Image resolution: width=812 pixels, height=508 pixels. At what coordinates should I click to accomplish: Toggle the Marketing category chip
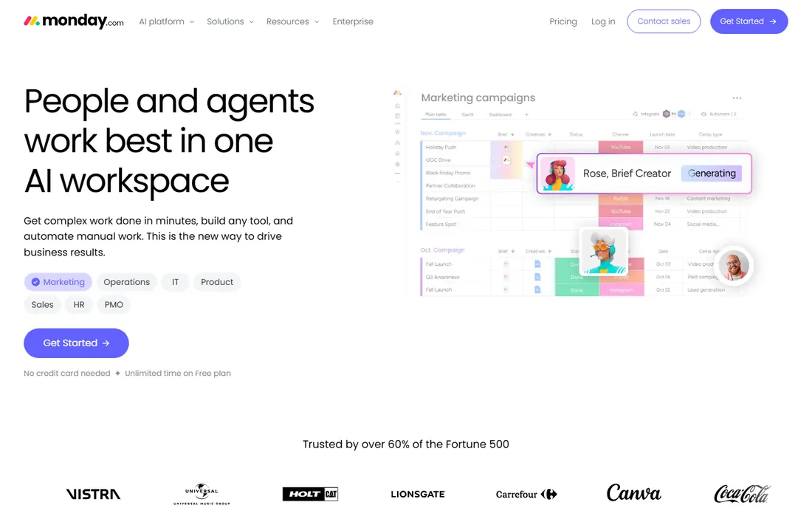(58, 282)
